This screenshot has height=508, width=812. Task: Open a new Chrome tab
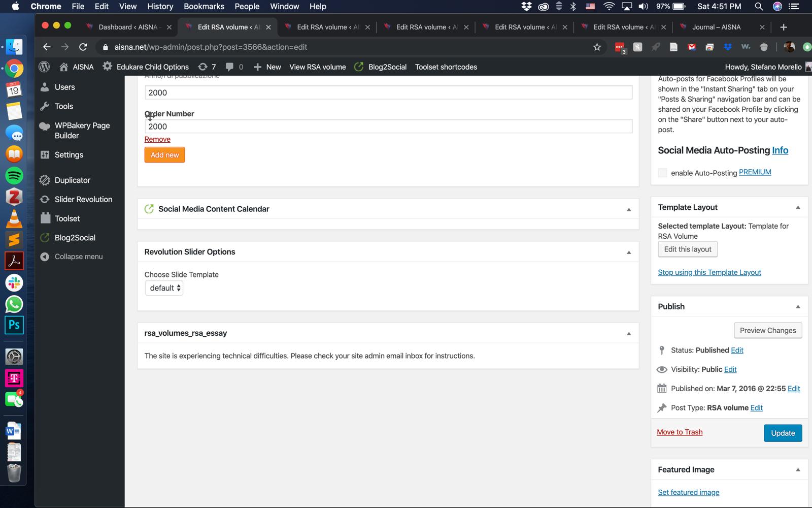pyautogui.click(x=784, y=27)
